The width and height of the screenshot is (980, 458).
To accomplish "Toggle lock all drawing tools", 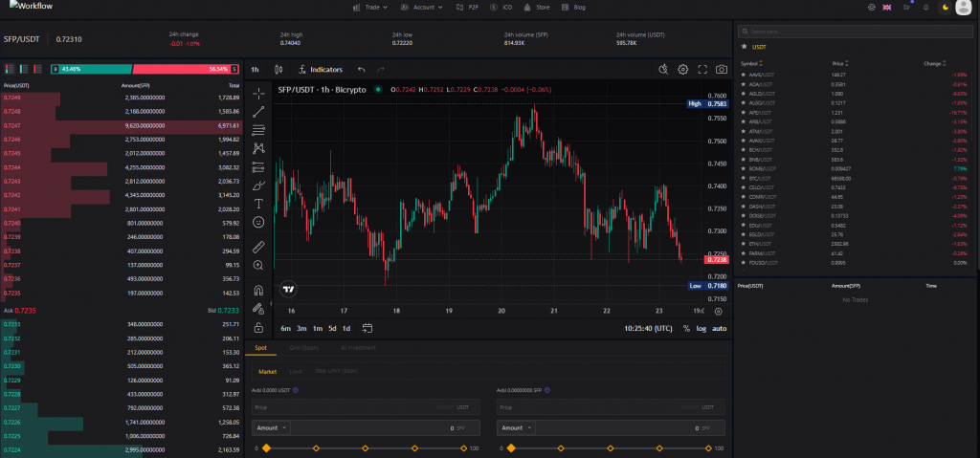I will tap(258, 327).
